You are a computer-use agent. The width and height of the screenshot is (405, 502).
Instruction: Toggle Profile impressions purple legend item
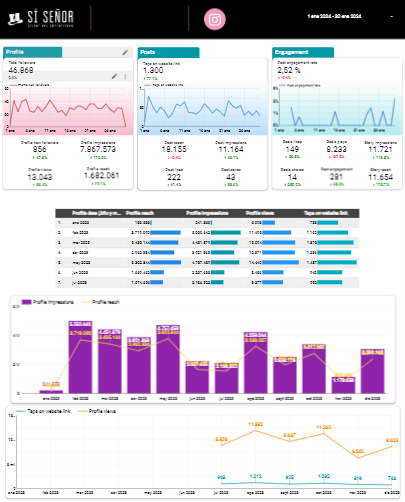pos(47,302)
